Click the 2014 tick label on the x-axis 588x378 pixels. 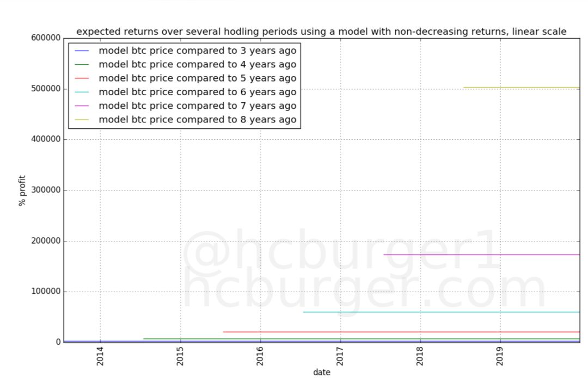pyautogui.click(x=100, y=357)
